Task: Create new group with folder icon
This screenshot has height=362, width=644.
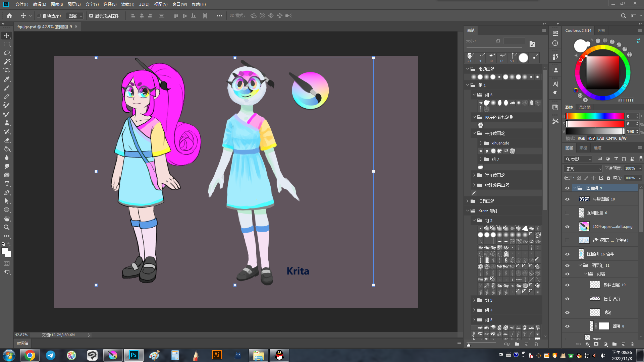Action: click(x=614, y=344)
